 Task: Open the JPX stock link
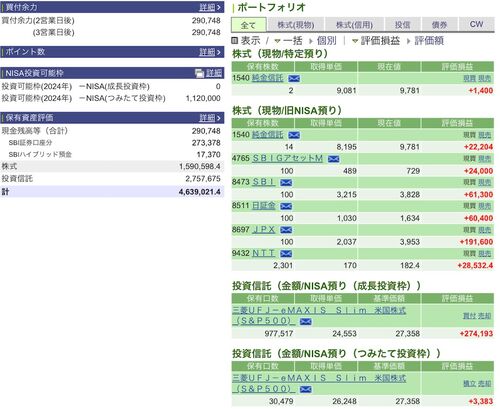point(264,230)
